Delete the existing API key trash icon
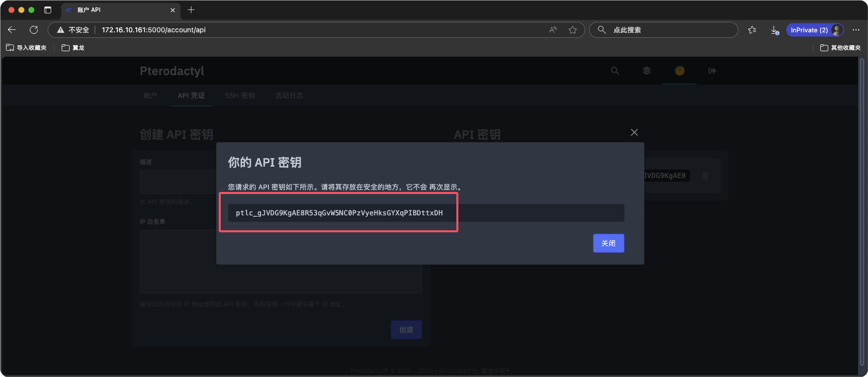Screen dimensions: 868x377 coord(704,176)
